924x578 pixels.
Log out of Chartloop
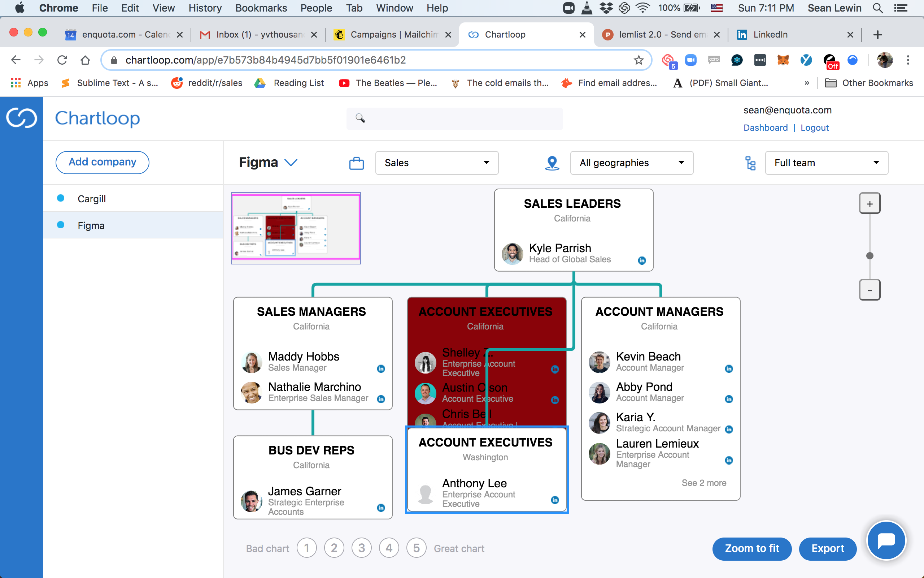click(814, 128)
